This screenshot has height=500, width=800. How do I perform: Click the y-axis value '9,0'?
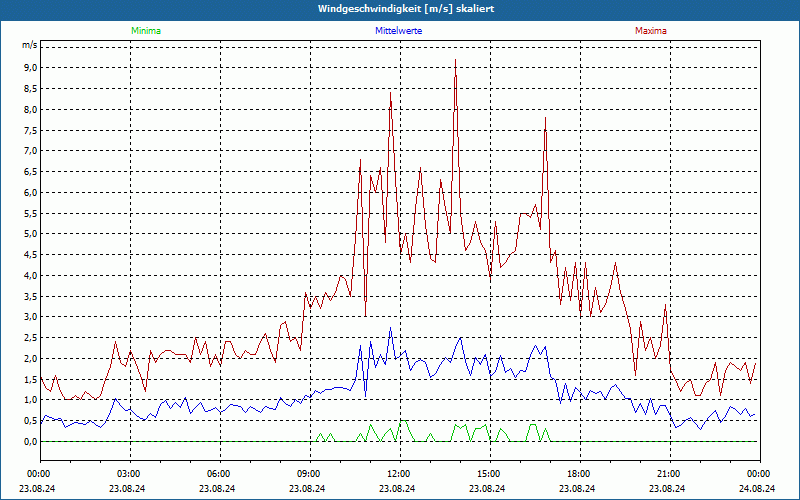(x=30, y=67)
